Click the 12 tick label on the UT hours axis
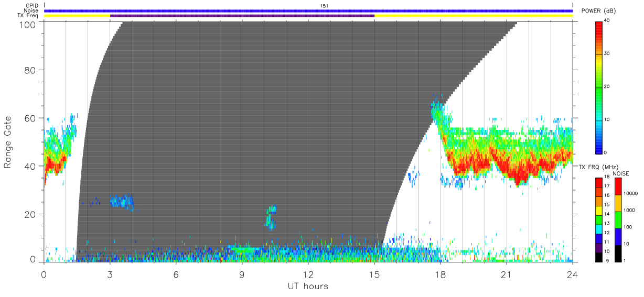644x297 pixels. pos(308,274)
